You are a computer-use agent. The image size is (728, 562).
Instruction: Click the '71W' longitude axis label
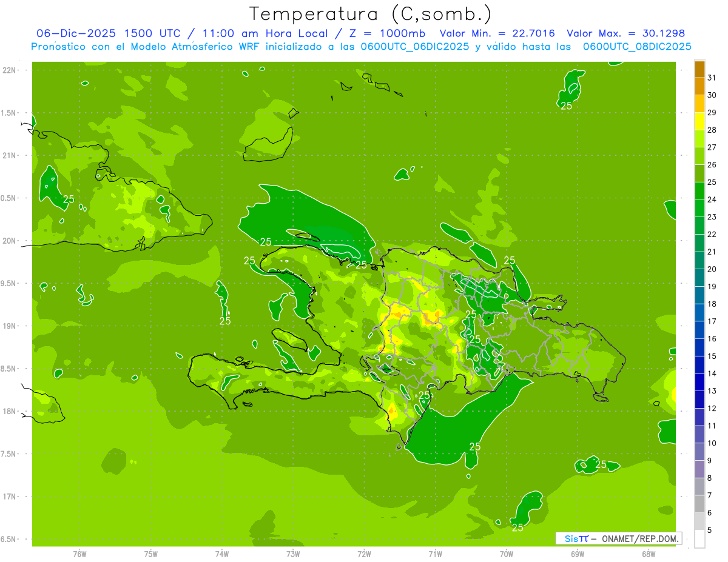(x=435, y=554)
